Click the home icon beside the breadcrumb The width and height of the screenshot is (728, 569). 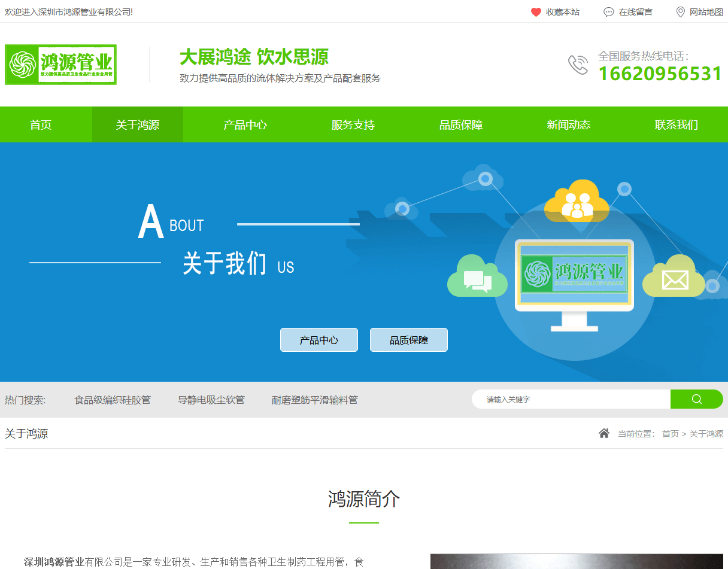(603, 433)
